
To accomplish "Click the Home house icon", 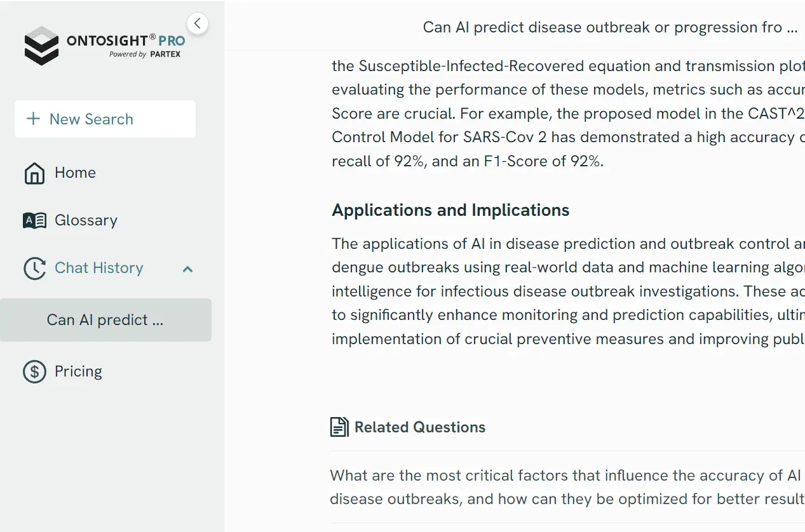I will (x=34, y=173).
